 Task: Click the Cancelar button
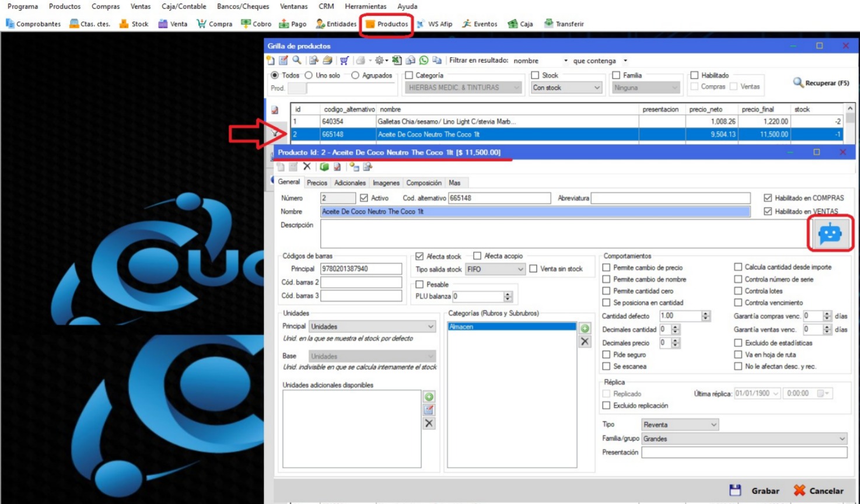pyautogui.click(x=819, y=491)
